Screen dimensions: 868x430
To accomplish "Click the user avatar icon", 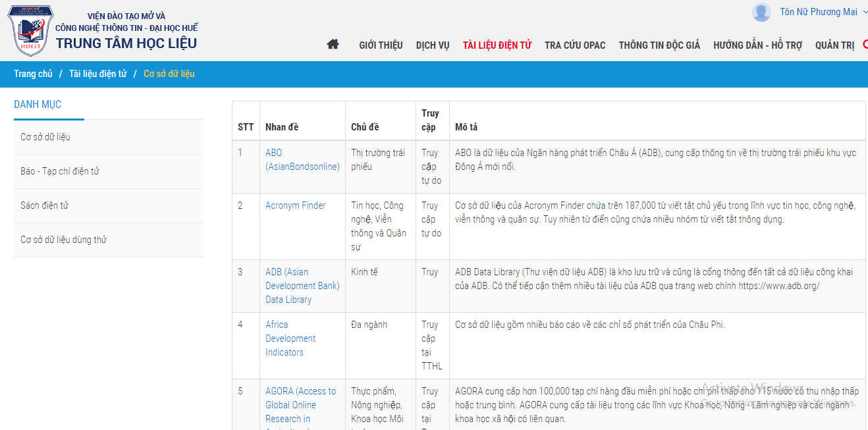I will 761,12.
